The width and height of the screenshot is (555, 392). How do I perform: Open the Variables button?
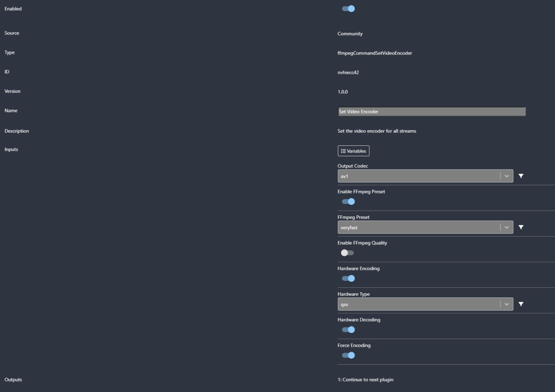pyautogui.click(x=354, y=151)
